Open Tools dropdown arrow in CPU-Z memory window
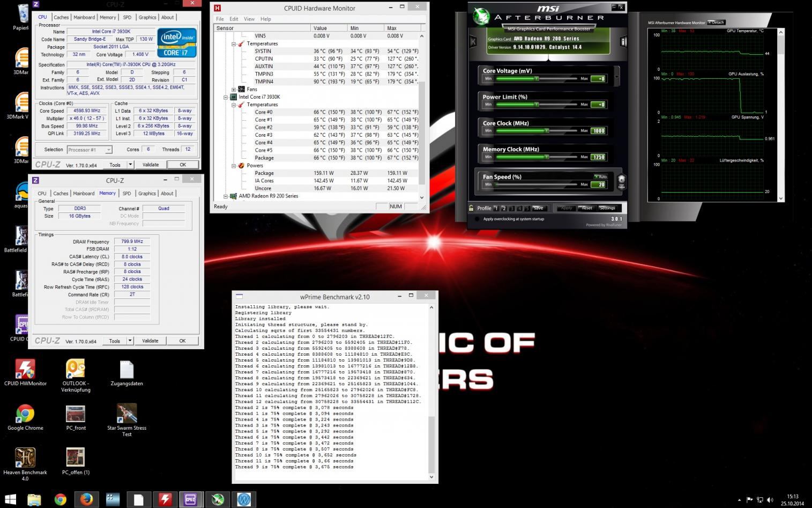The width and height of the screenshot is (812, 508). [x=130, y=341]
